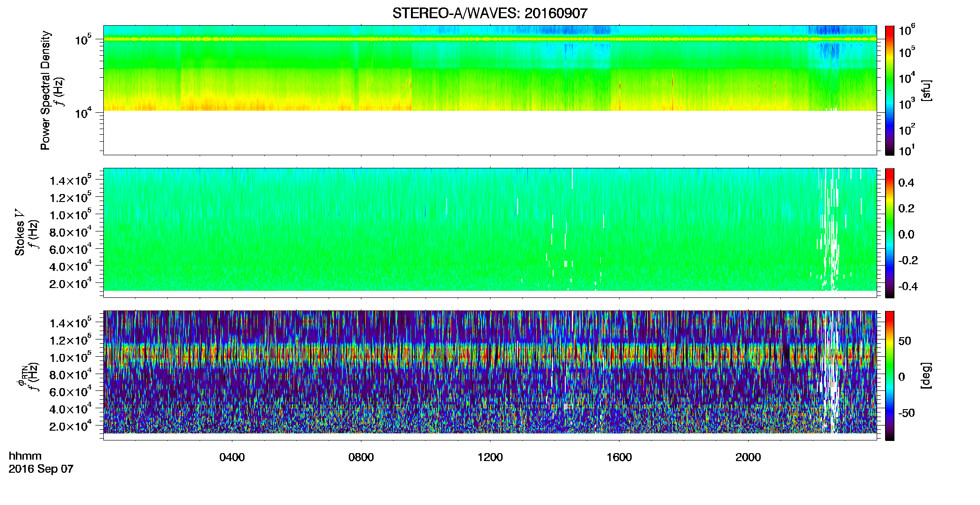Click the [sfu] unit label
Image resolution: width=980 pixels, height=505 pixels.
tap(926, 90)
